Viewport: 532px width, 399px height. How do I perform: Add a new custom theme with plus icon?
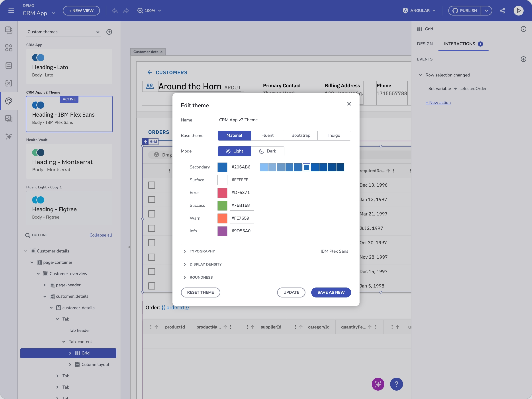coord(109,32)
